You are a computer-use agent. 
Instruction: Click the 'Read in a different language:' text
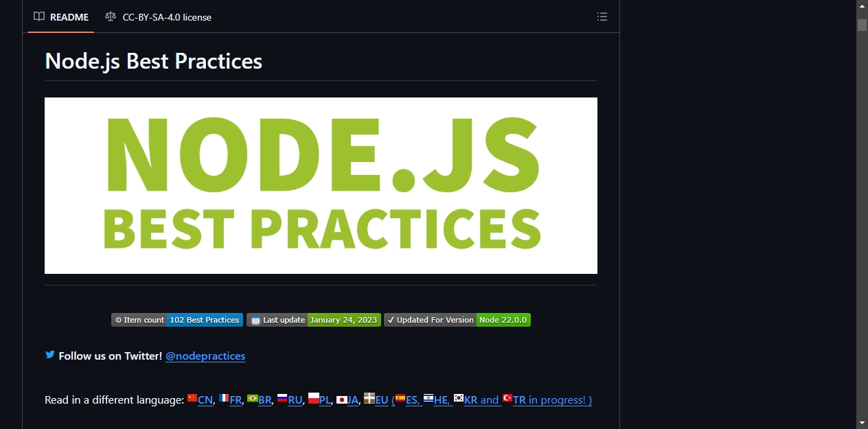pyautogui.click(x=114, y=400)
